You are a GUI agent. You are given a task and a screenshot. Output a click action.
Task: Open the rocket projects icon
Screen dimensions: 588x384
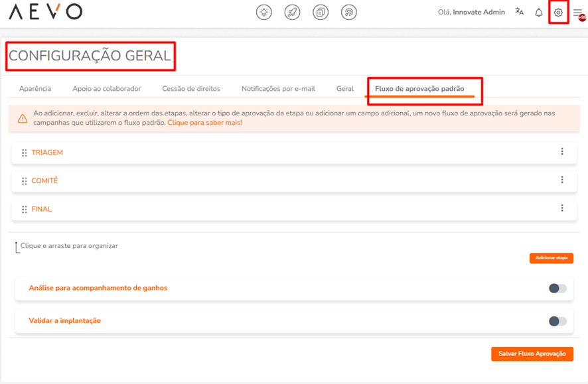(292, 13)
